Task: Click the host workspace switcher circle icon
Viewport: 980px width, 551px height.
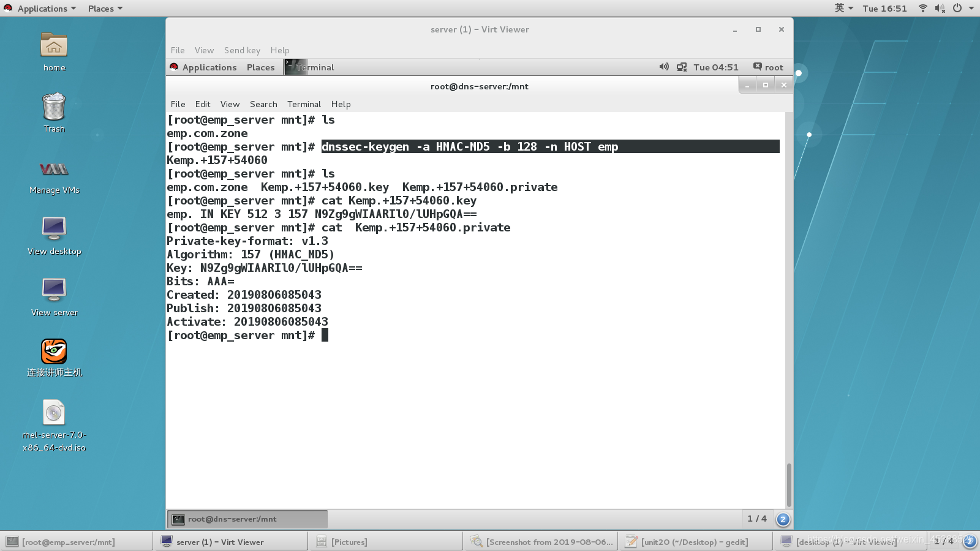Action: point(969,541)
